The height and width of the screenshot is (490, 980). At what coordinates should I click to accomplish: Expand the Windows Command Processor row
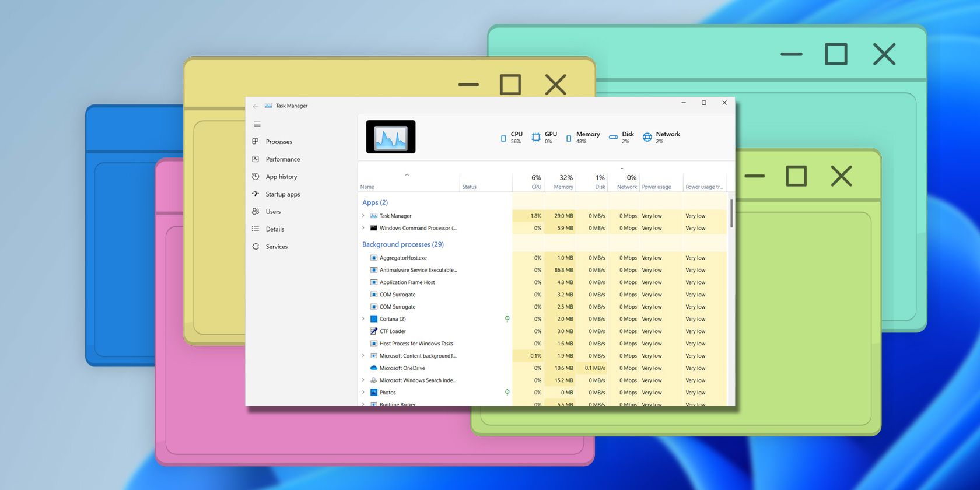[x=363, y=228]
